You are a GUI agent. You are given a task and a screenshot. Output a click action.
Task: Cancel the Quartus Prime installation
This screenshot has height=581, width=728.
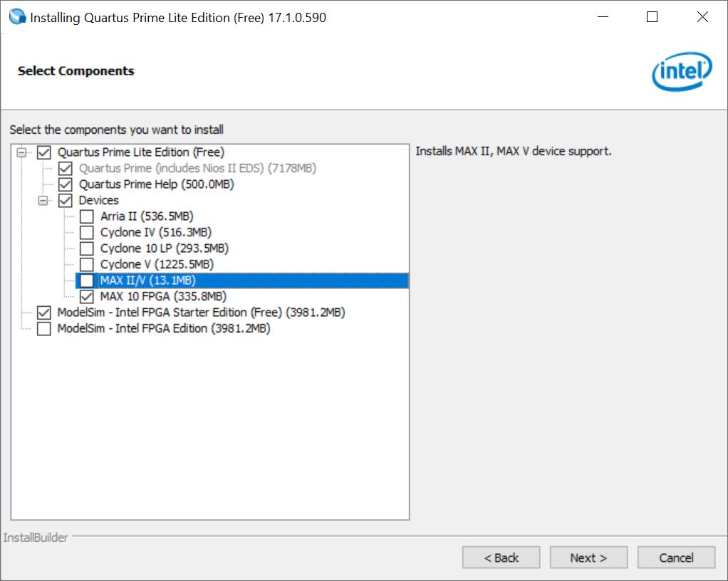[676, 558]
